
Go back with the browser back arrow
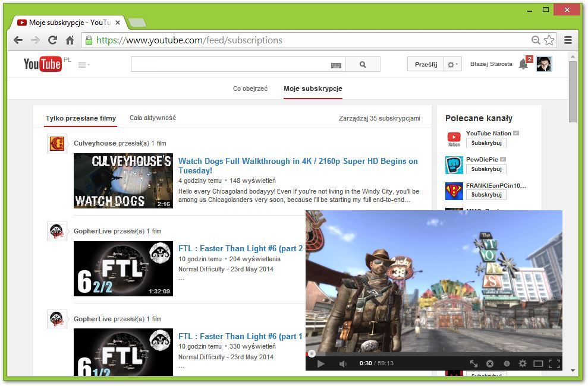(18, 40)
